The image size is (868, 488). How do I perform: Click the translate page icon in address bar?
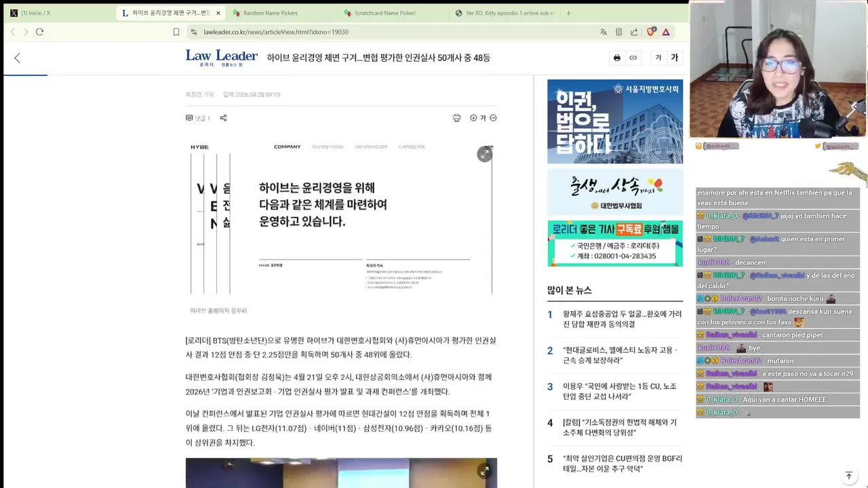click(604, 32)
